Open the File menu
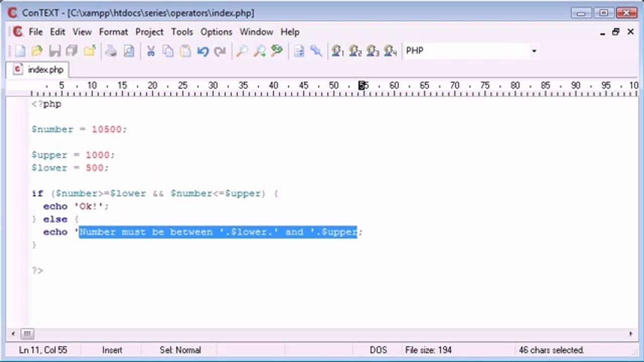644x362 pixels. [36, 32]
